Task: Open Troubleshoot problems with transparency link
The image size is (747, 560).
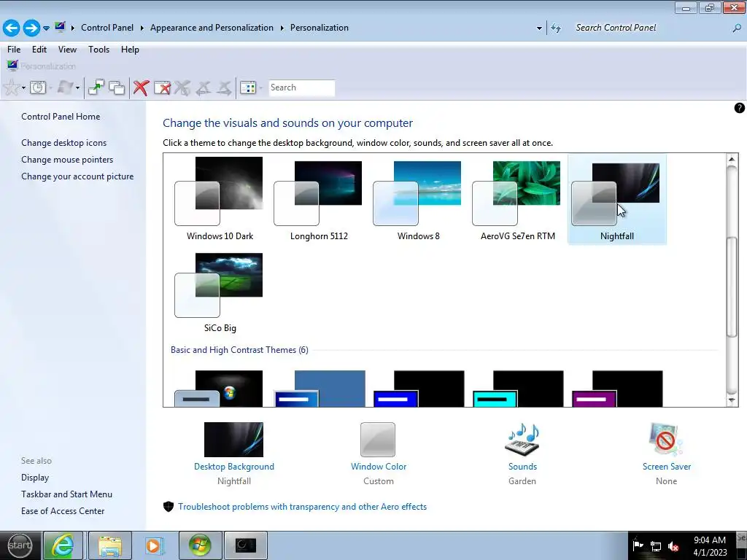Action: click(302, 507)
